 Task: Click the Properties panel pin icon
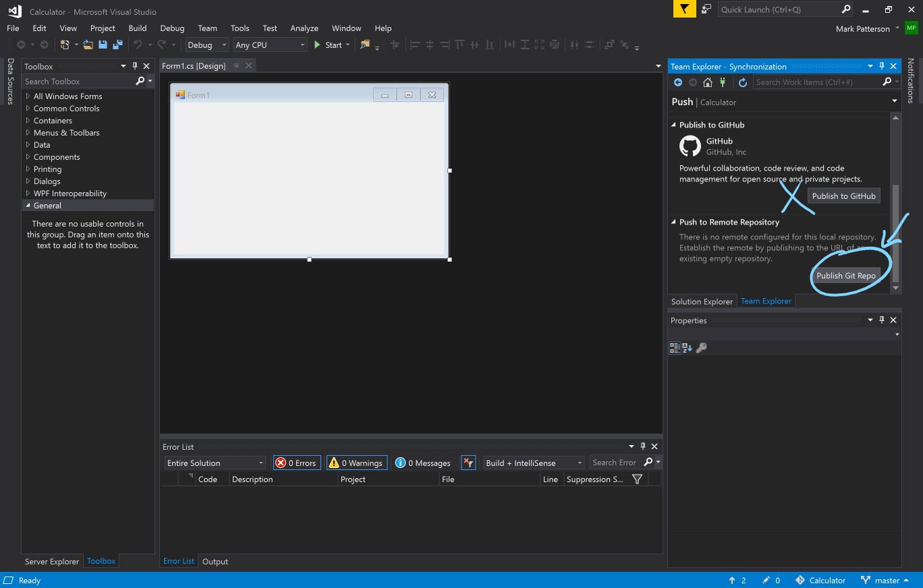click(x=882, y=320)
